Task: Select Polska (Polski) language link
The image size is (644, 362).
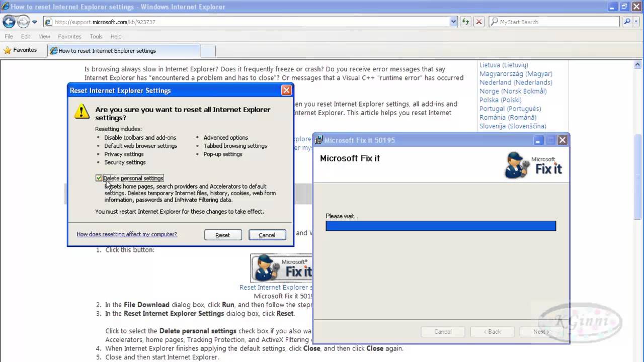Action: 500,100
